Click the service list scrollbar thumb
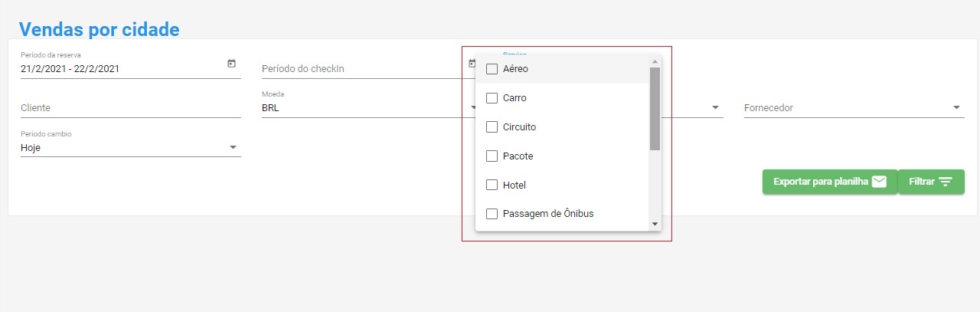This screenshot has width=980, height=312. [655, 108]
